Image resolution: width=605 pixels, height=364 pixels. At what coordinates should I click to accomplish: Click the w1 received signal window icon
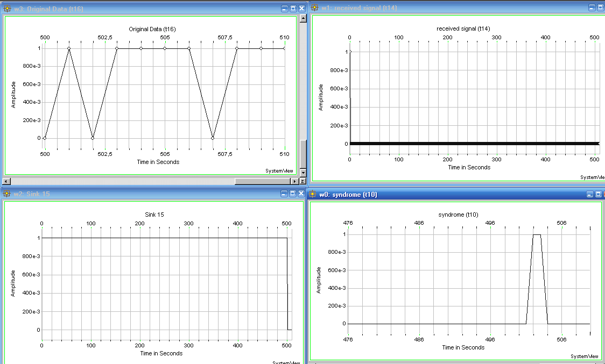(315, 8)
